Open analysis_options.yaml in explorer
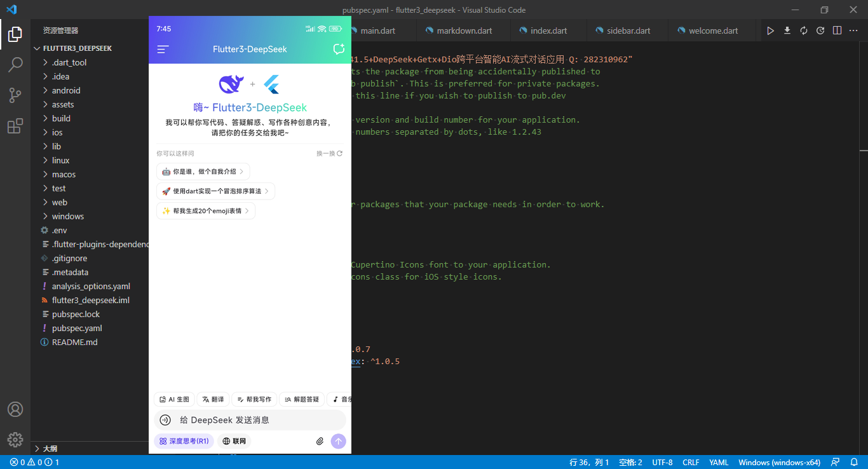868x469 pixels. [x=90, y=286]
